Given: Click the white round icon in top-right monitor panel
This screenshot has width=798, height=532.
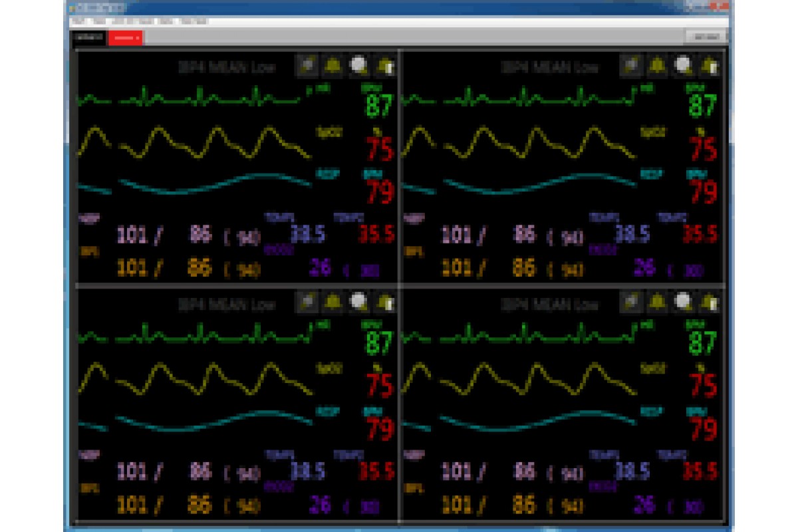Looking at the screenshot, I should 683,65.
